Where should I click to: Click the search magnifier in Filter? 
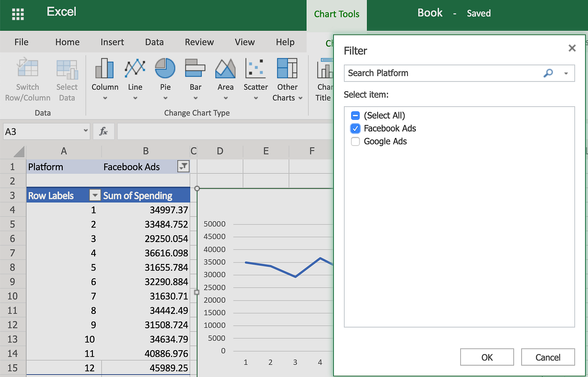(x=548, y=73)
